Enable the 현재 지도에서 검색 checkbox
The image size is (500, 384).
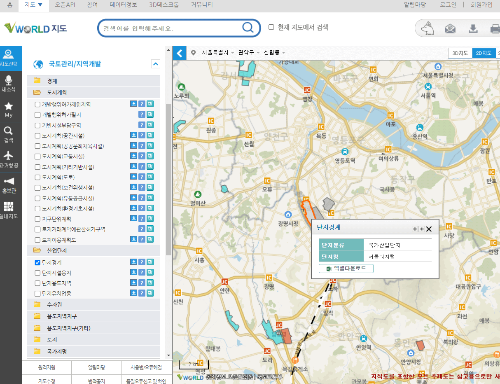[x=271, y=27]
